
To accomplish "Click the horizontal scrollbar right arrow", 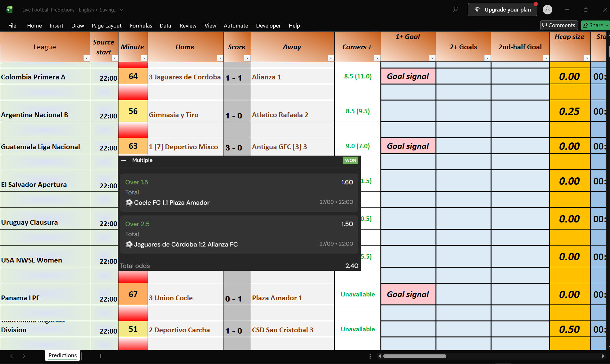I will 603,356.
